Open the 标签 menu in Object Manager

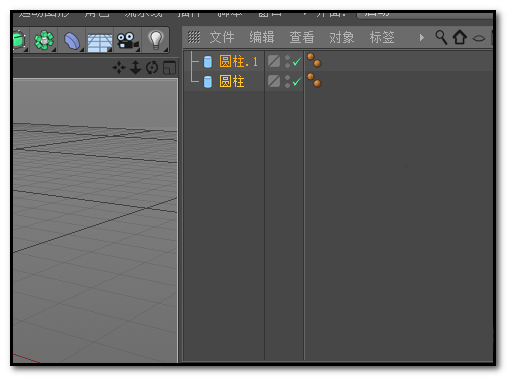tap(382, 37)
